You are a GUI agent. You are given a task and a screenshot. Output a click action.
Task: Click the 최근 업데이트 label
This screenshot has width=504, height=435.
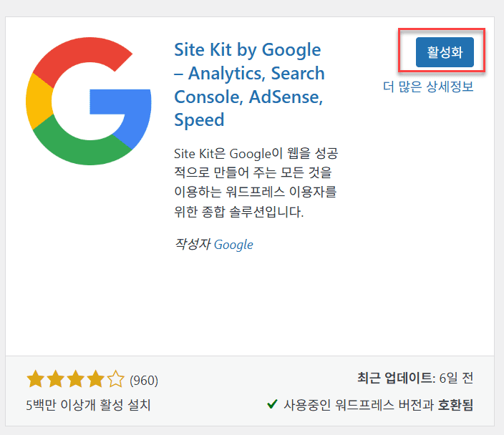point(395,378)
